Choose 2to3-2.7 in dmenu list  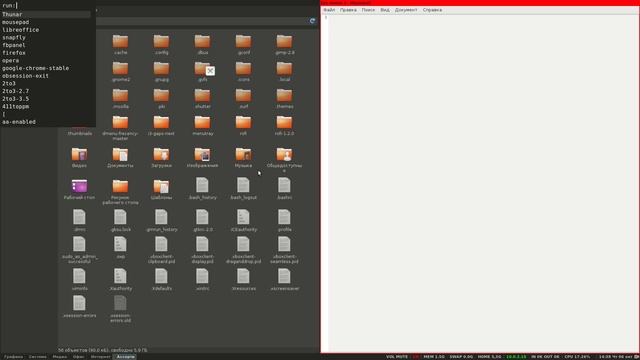pyautogui.click(x=16, y=91)
